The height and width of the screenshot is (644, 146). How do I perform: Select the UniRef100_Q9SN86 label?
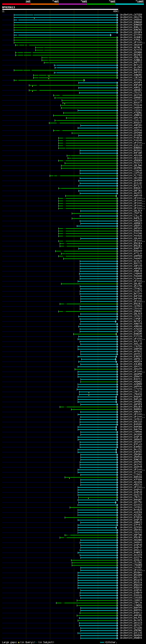pos(131,53)
